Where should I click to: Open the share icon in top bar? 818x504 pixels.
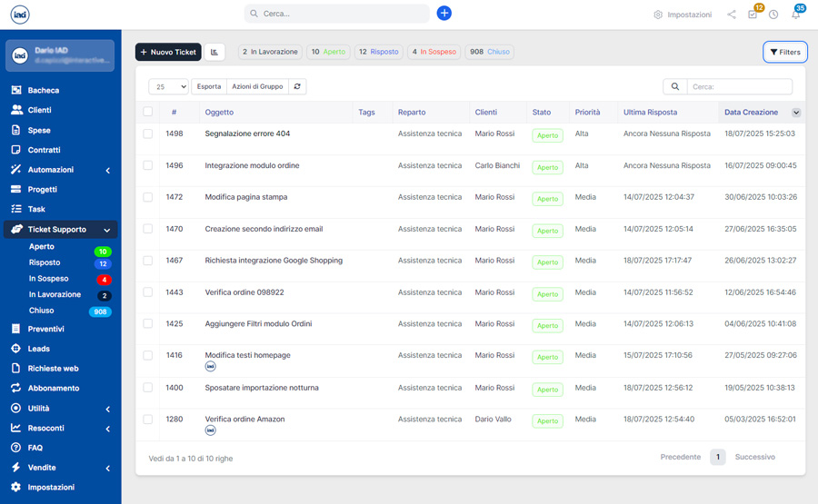point(732,15)
